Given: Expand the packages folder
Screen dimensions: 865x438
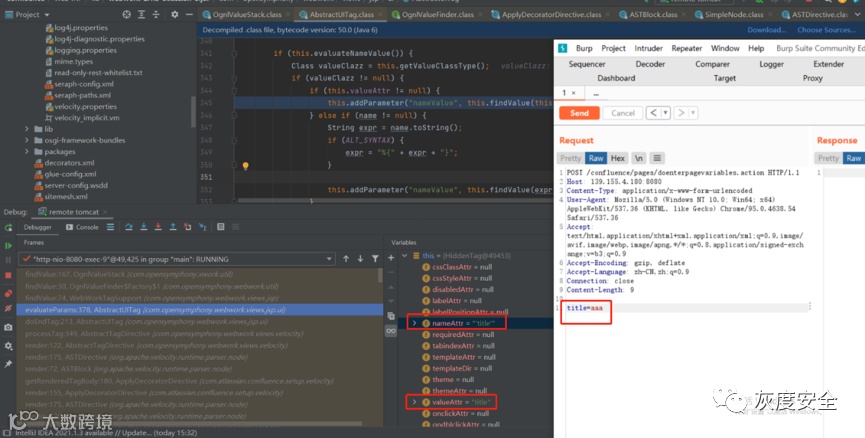Looking at the screenshot, I should [26, 152].
